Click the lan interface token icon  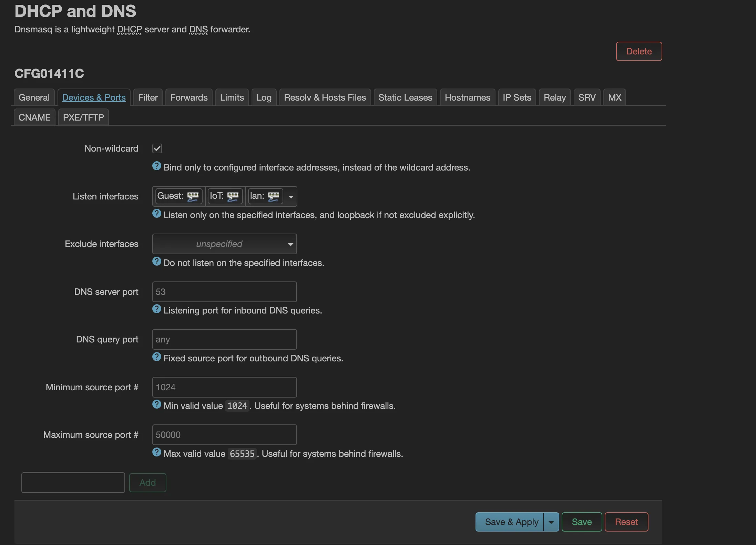[274, 196]
